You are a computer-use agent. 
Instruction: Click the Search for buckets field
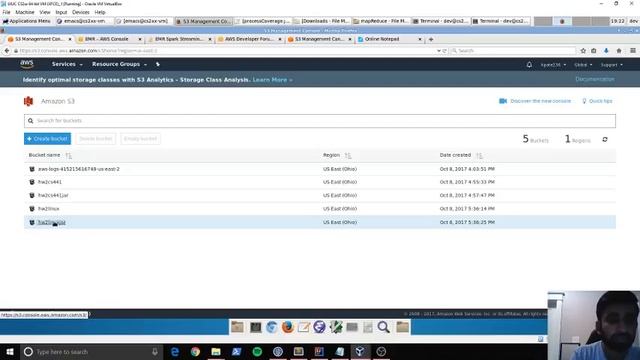click(320, 121)
